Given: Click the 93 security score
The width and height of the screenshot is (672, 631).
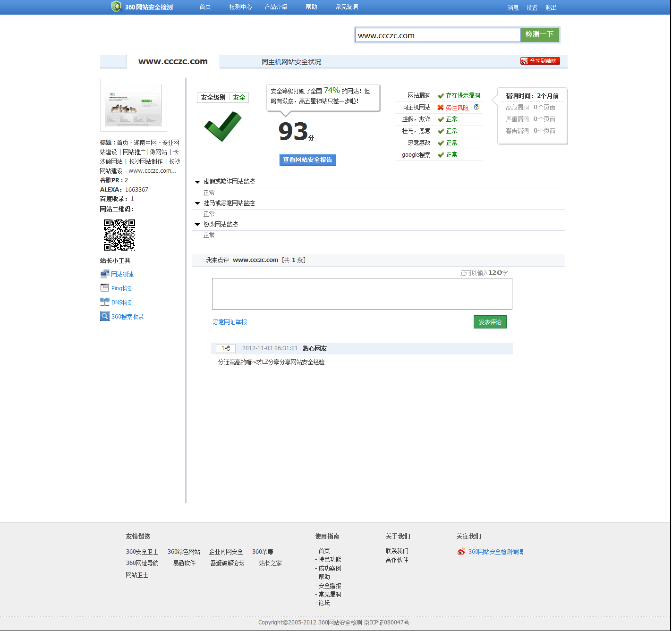Looking at the screenshot, I should click(x=293, y=132).
